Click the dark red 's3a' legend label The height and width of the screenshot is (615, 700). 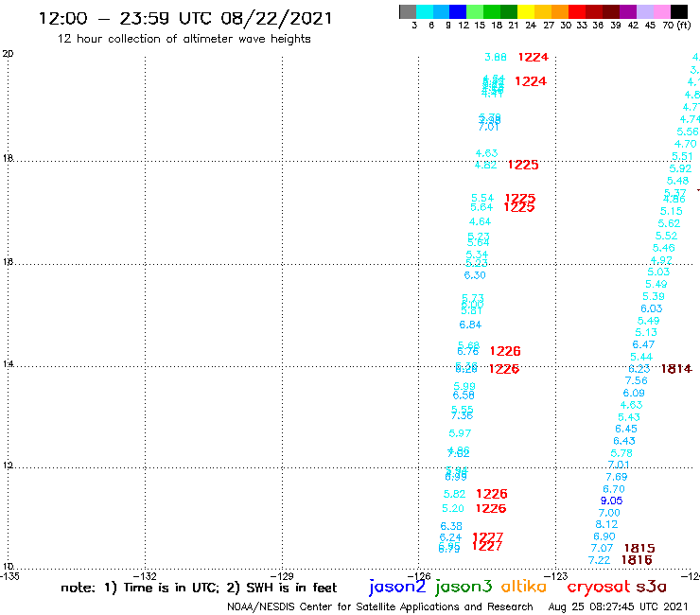pos(652,587)
